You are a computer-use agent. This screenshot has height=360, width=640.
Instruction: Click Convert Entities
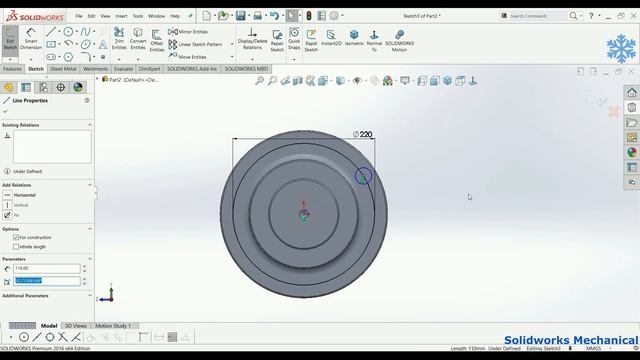[x=138, y=38]
